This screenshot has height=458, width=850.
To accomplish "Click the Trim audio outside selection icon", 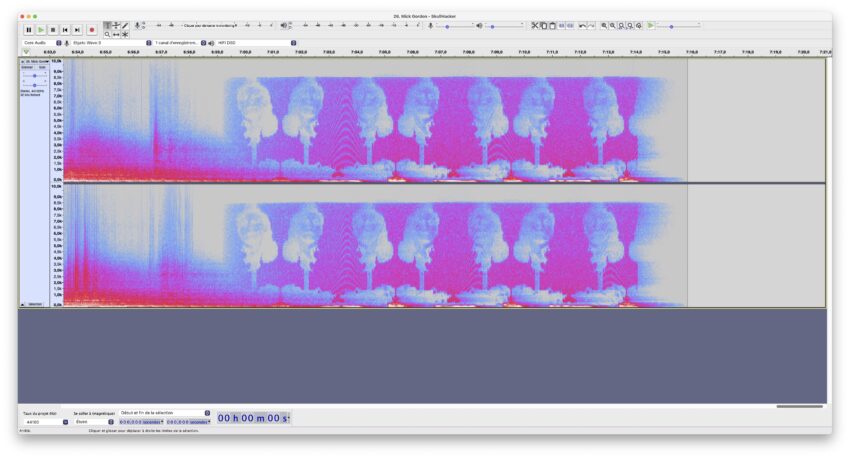I will pos(562,25).
